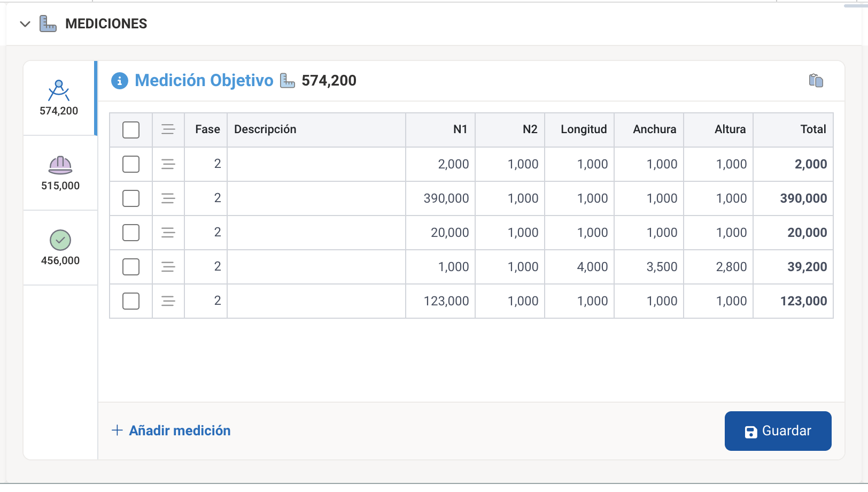Tick the checkbox for the 39,200 row
Image resolution: width=868 pixels, height=492 pixels.
tap(131, 267)
